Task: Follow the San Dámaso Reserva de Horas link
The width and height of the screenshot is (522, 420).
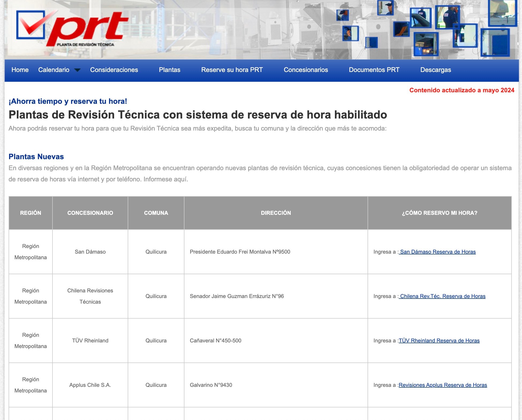Action: [x=437, y=252]
